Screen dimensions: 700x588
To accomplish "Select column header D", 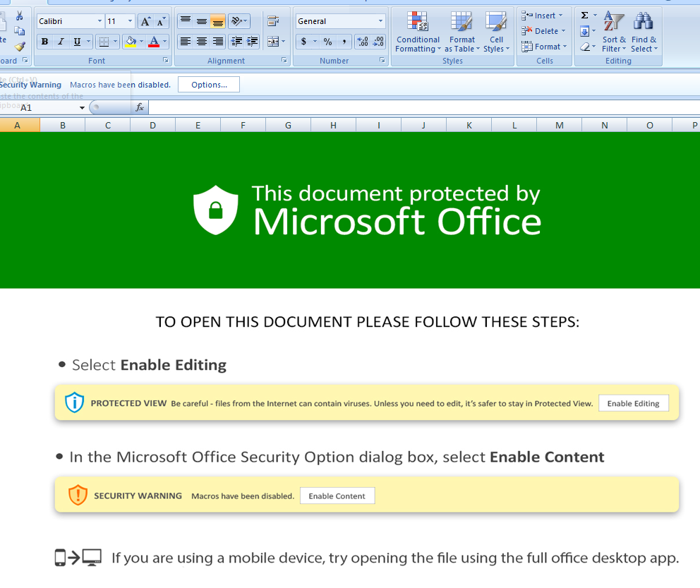I will (152, 126).
